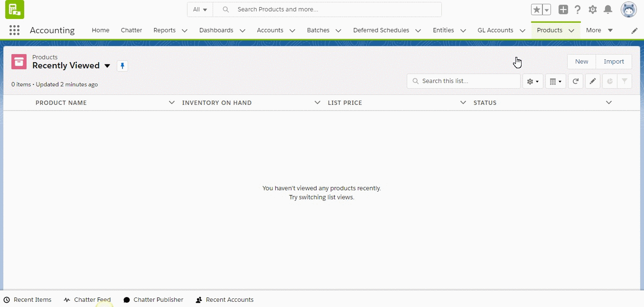Screen dimensions: 644x307
Task: Click the notifications bell icon
Action: coord(607,9)
